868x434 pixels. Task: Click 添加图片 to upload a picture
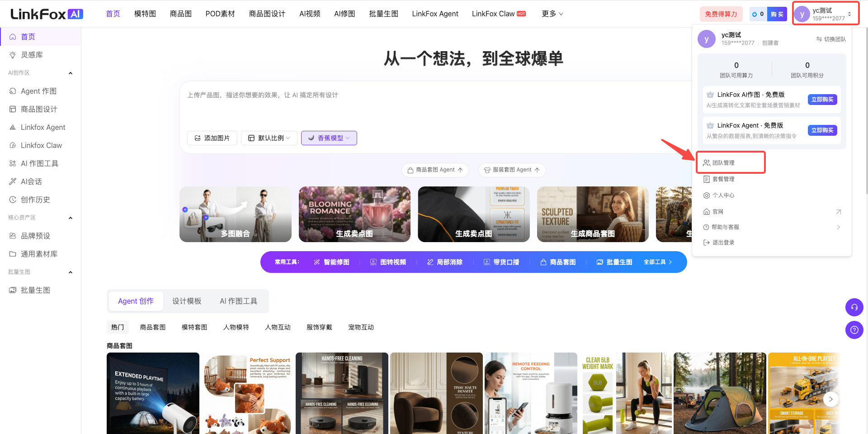click(212, 138)
